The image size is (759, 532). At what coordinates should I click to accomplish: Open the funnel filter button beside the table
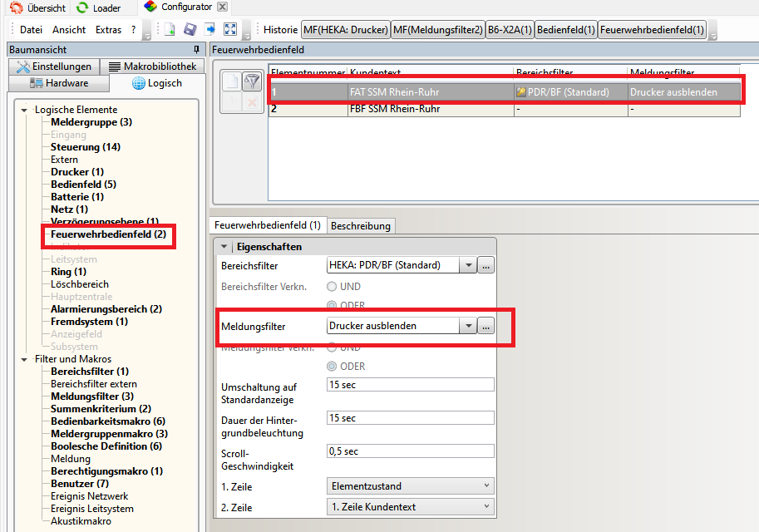click(252, 81)
